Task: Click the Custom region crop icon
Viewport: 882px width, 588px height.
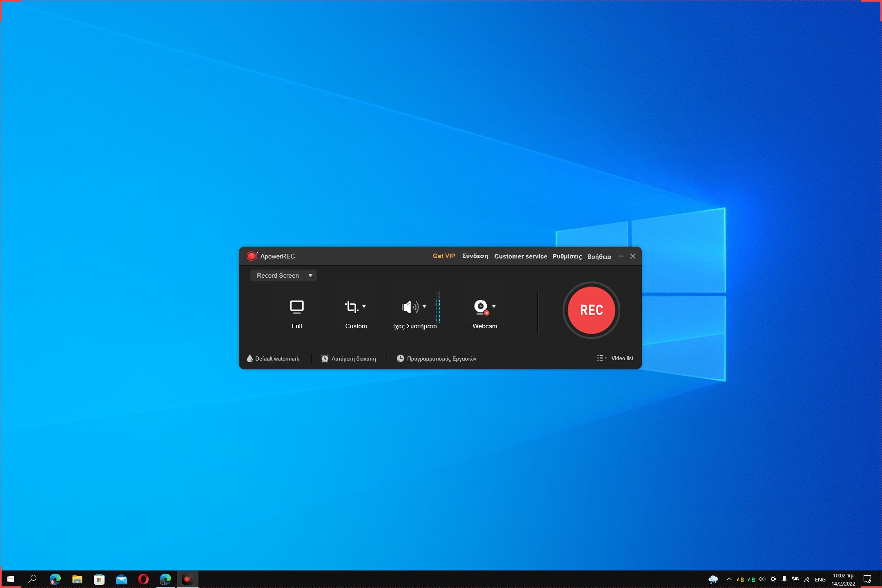Action: (351, 307)
